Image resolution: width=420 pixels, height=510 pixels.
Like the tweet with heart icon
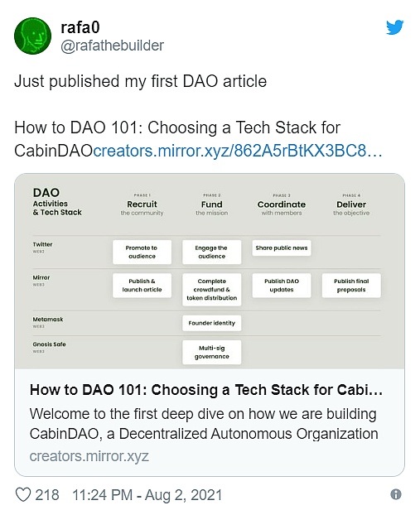(x=23, y=495)
